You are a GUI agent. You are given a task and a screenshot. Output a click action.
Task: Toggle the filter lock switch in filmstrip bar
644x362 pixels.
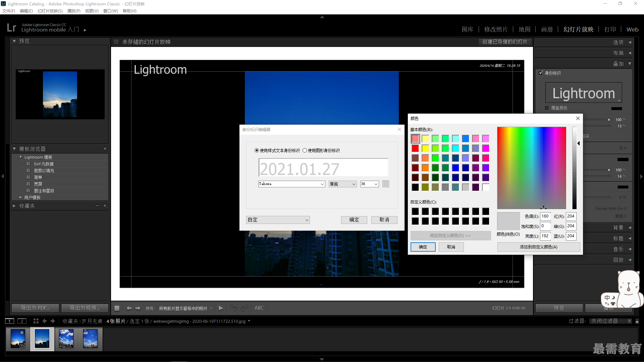coord(637,321)
